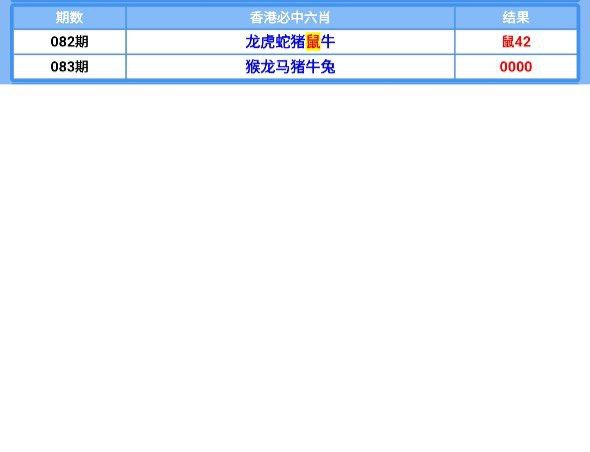
Task: Click 猪 in the 082期 prediction
Action: [x=298, y=41]
